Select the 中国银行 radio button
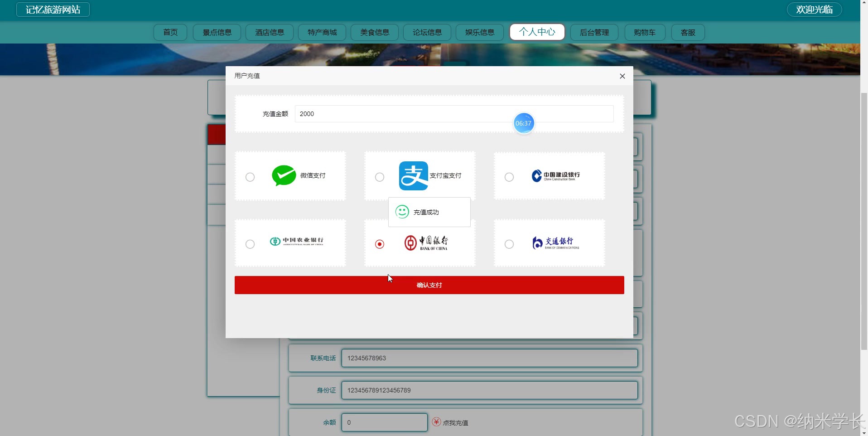The height and width of the screenshot is (436, 868). coord(380,244)
